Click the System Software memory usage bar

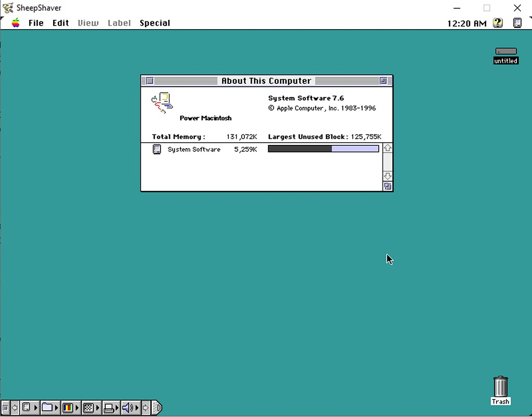coord(323,149)
